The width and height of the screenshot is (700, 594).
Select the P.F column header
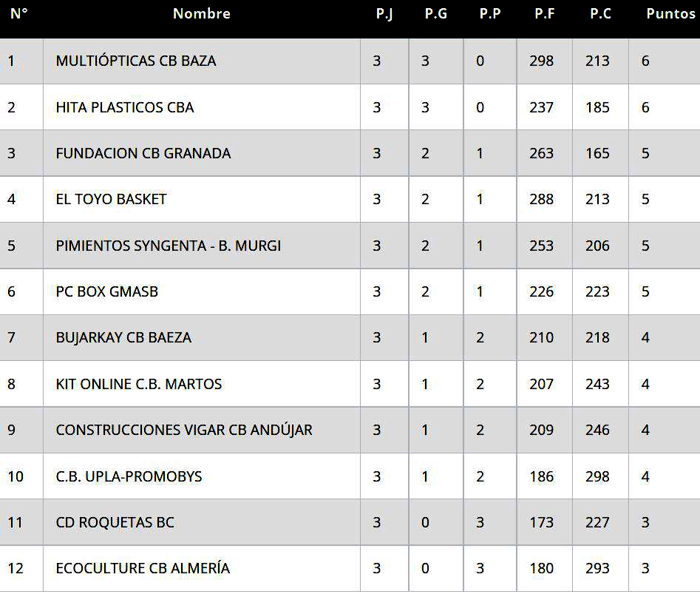545,14
